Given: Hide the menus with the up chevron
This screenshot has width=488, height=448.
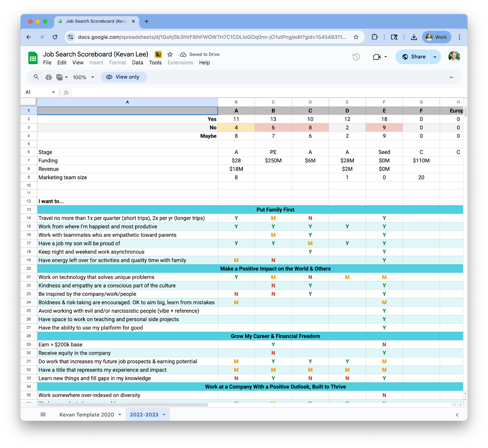Looking at the screenshot, I should (451, 77).
